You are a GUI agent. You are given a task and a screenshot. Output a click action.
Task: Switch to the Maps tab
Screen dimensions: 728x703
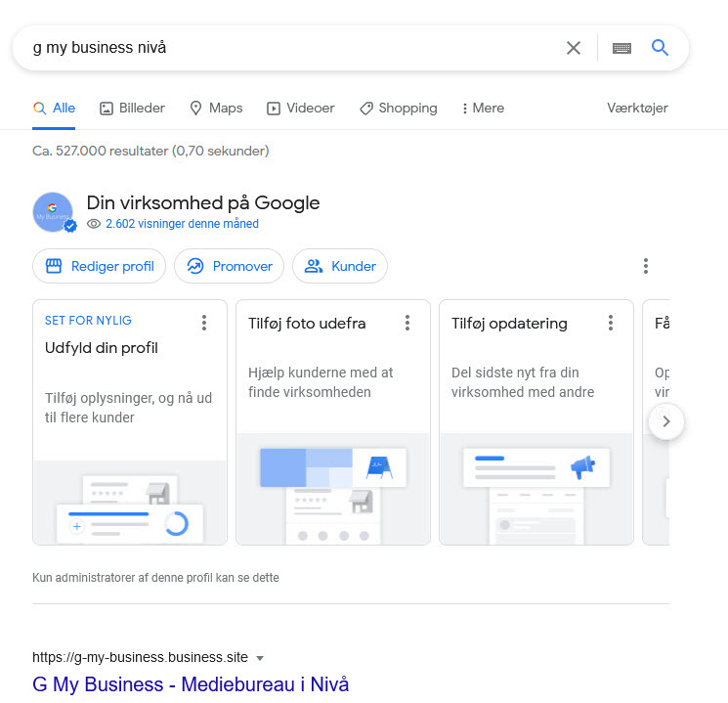click(216, 109)
